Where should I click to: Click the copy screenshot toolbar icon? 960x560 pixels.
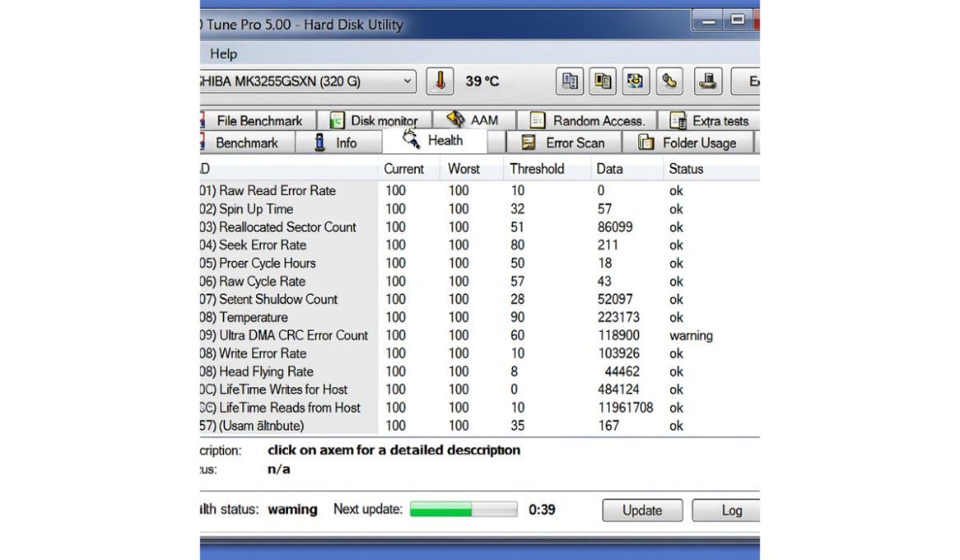point(602,80)
